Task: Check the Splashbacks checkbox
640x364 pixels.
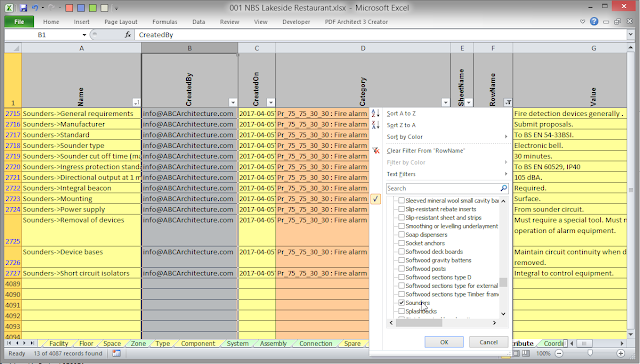Action: coord(402,311)
